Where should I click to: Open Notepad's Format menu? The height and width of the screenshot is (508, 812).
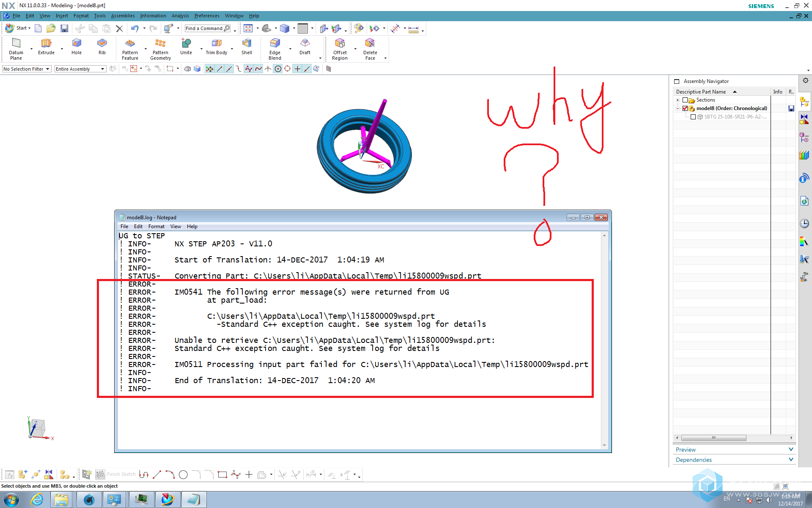click(156, 226)
